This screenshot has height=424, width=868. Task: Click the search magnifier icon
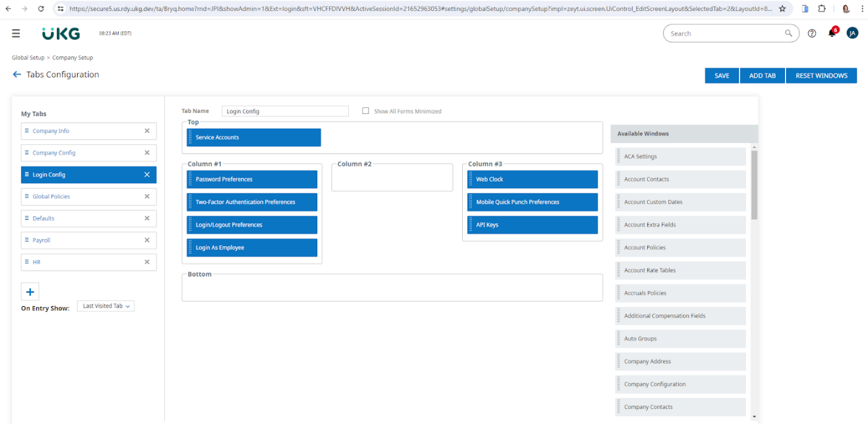(x=789, y=34)
